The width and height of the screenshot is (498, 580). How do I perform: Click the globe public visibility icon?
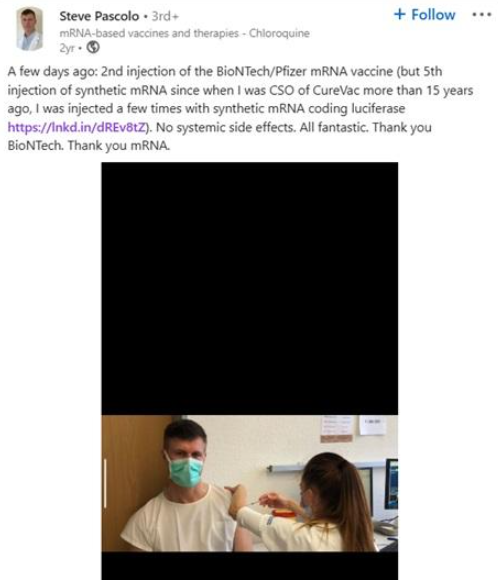pos(93,47)
